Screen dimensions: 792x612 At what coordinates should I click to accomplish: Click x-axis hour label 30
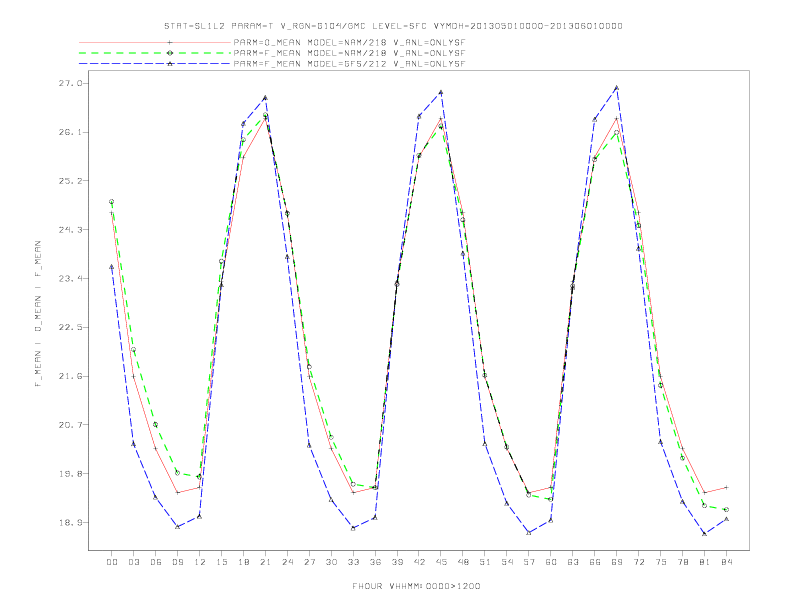(x=331, y=562)
